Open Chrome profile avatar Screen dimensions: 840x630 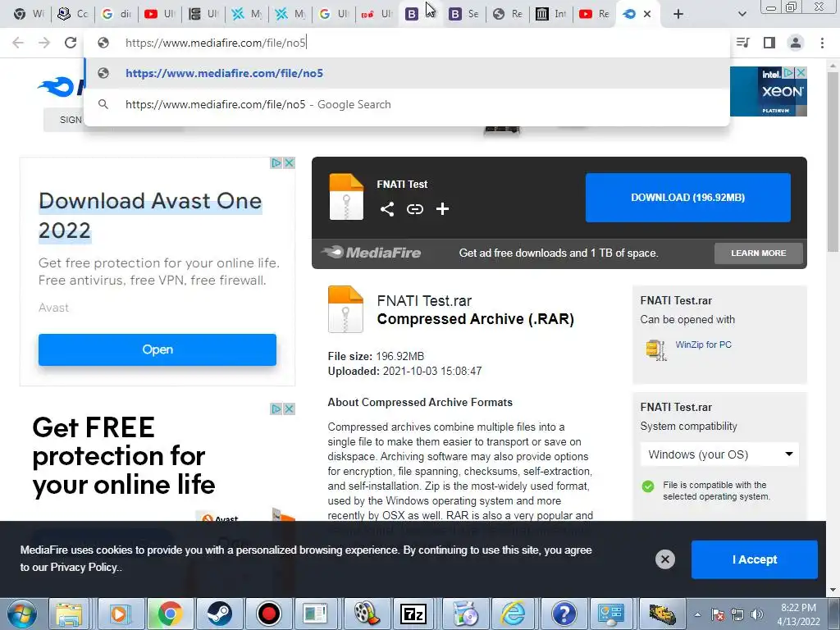pos(796,43)
